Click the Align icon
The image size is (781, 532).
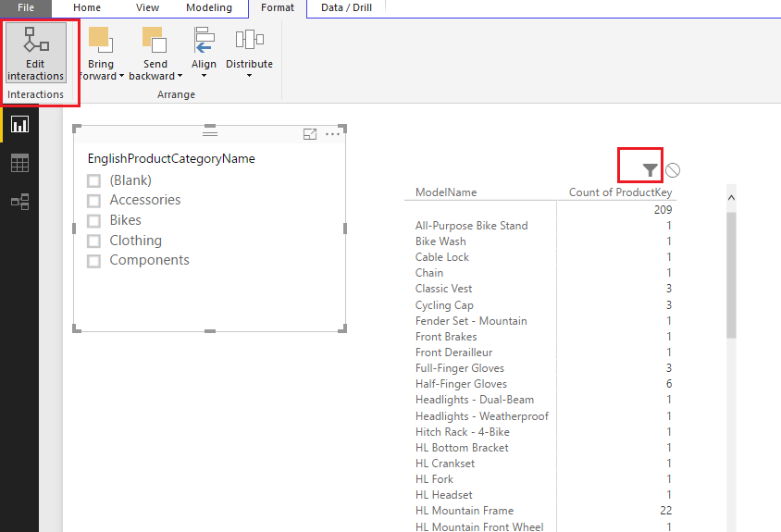point(204,40)
